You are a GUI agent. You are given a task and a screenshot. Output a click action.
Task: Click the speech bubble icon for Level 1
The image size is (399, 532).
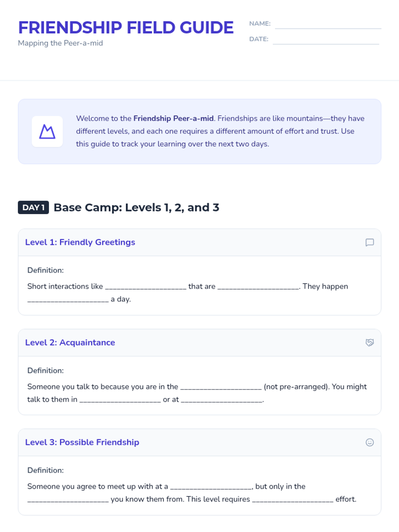[x=369, y=242]
